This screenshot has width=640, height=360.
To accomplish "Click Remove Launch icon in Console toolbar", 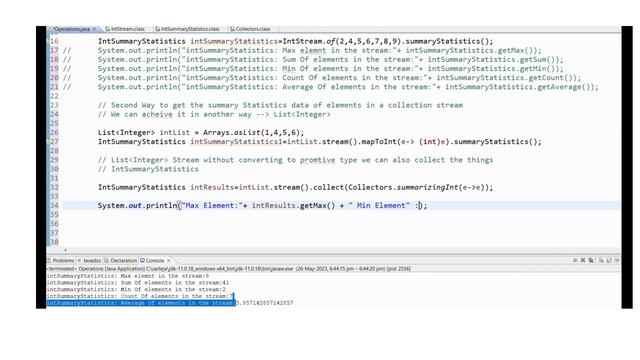I will (x=583, y=260).
